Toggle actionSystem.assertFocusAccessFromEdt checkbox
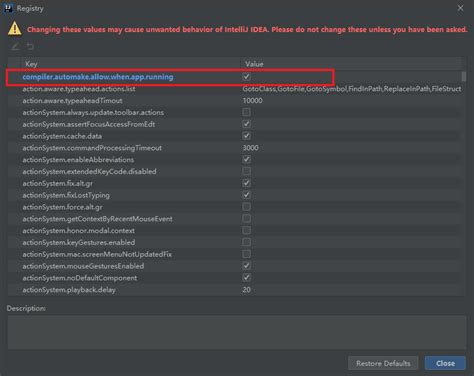Screen dimensions: 474x376 tap(247, 124)
